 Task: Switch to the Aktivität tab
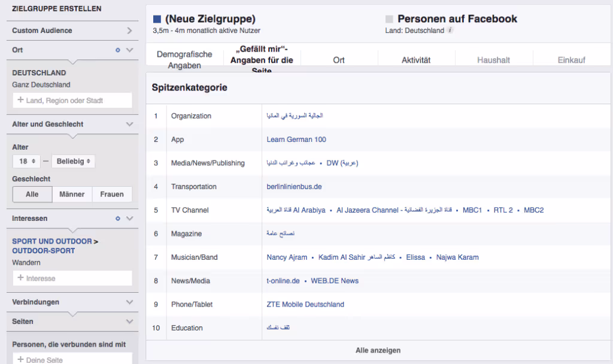(x=416, y=60)
